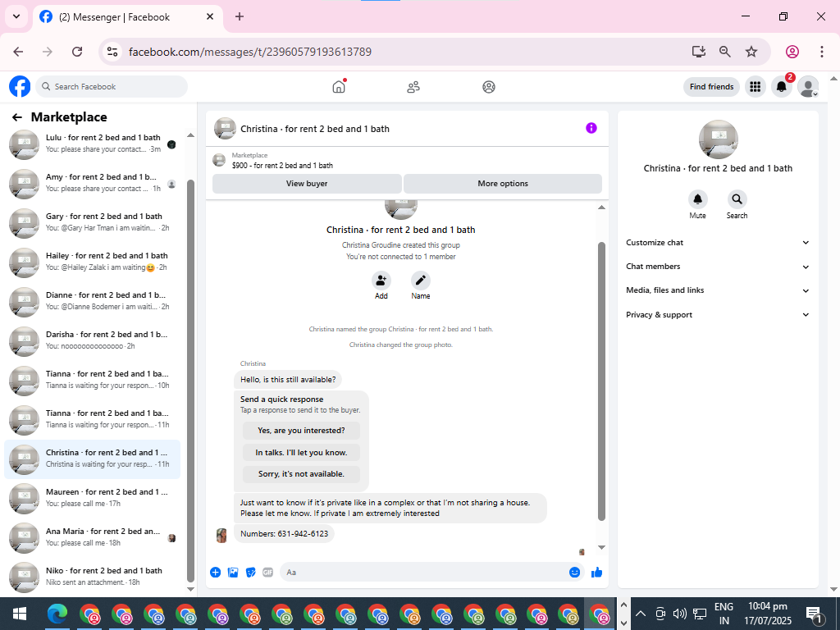Open Ana Maria's for rent conversation
The height and width of the screenshot is (630, 840).
pyautogui.click(x=92, y=538)
